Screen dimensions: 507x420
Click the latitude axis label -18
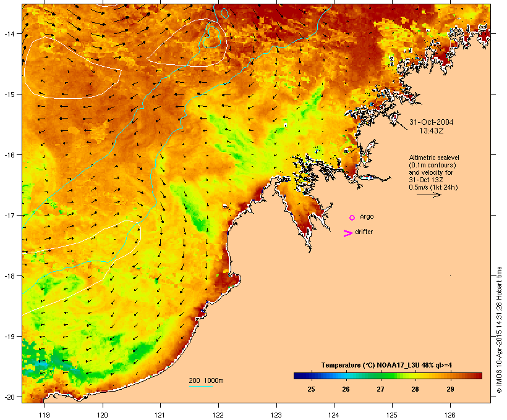(9, 276)
